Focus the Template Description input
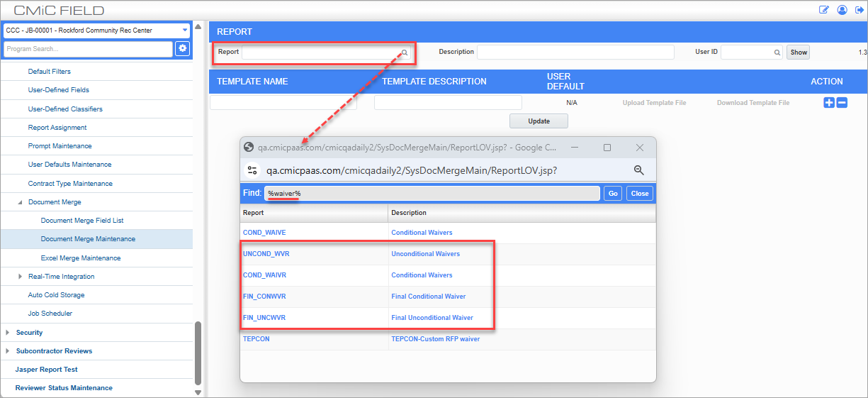868x398 pixels. (448, 103)
